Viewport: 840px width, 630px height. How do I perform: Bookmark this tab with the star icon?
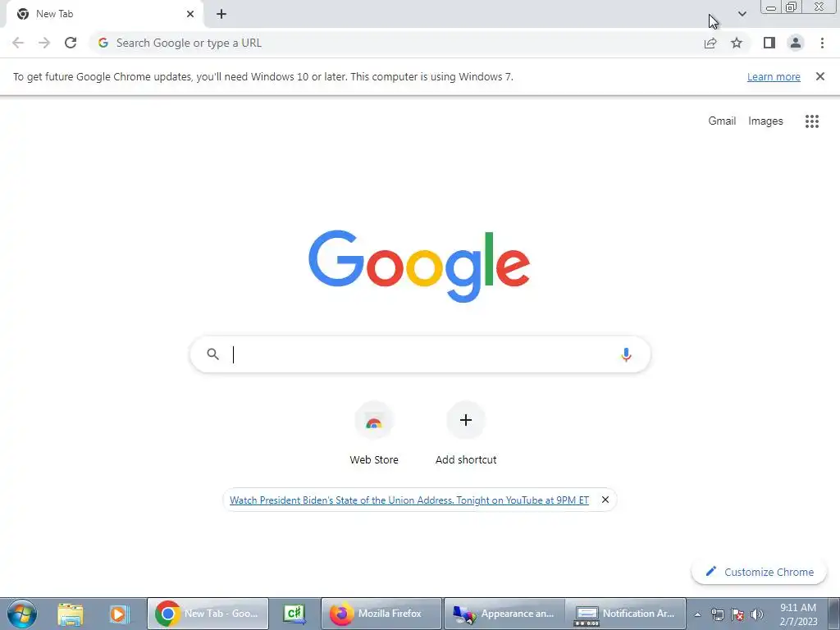[x=737, y=43]
